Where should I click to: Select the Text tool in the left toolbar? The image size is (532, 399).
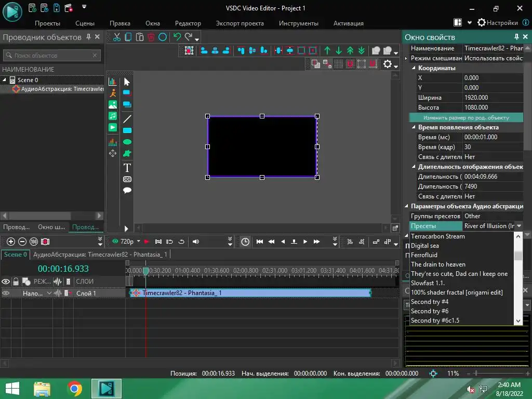click(x=127, y=168)
